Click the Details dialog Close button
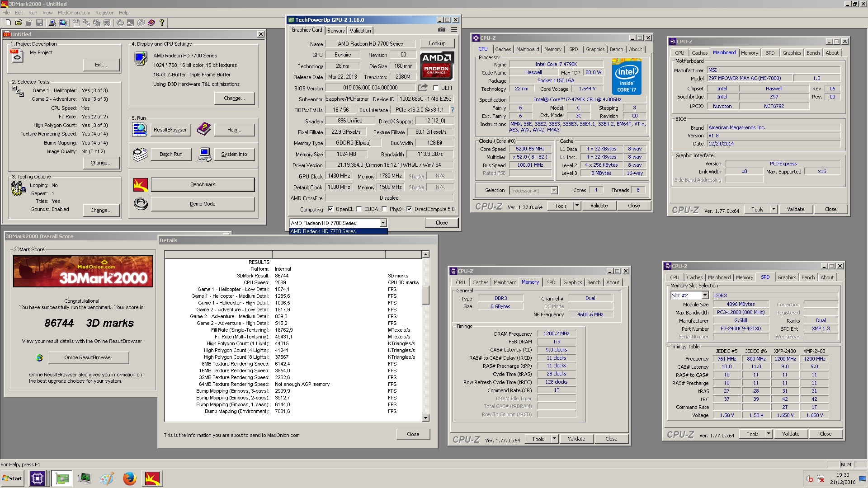 pos(413,434)
